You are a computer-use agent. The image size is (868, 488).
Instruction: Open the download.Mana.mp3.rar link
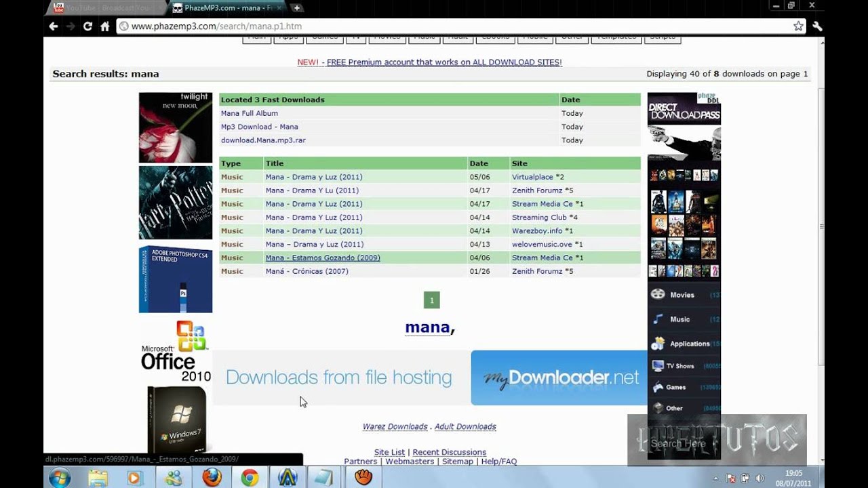click(x=263, y=140)
